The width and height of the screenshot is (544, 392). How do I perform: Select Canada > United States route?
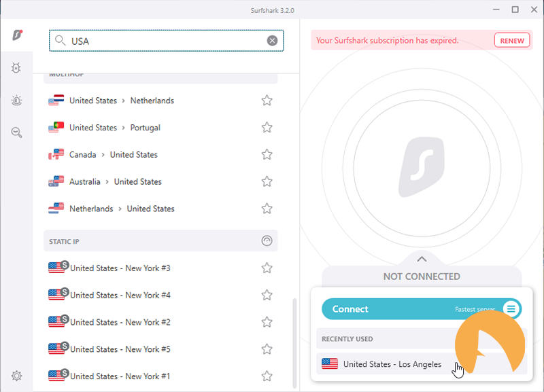coord(160,155)
